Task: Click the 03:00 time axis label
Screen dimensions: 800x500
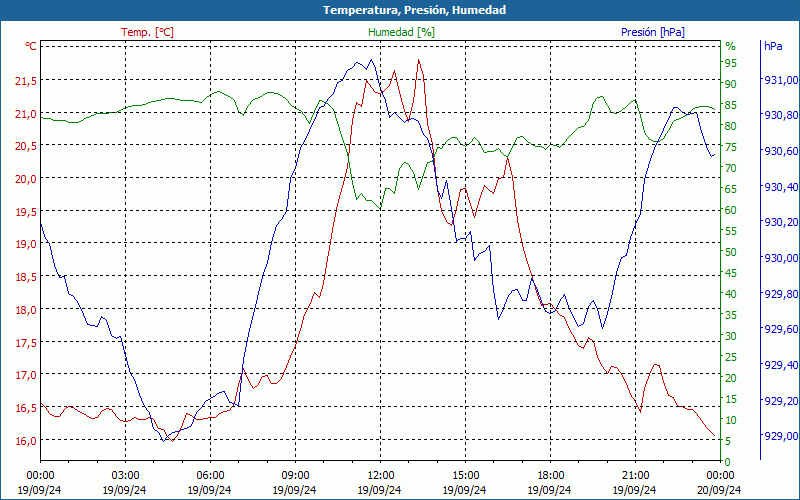Action: tap(124, 476)
